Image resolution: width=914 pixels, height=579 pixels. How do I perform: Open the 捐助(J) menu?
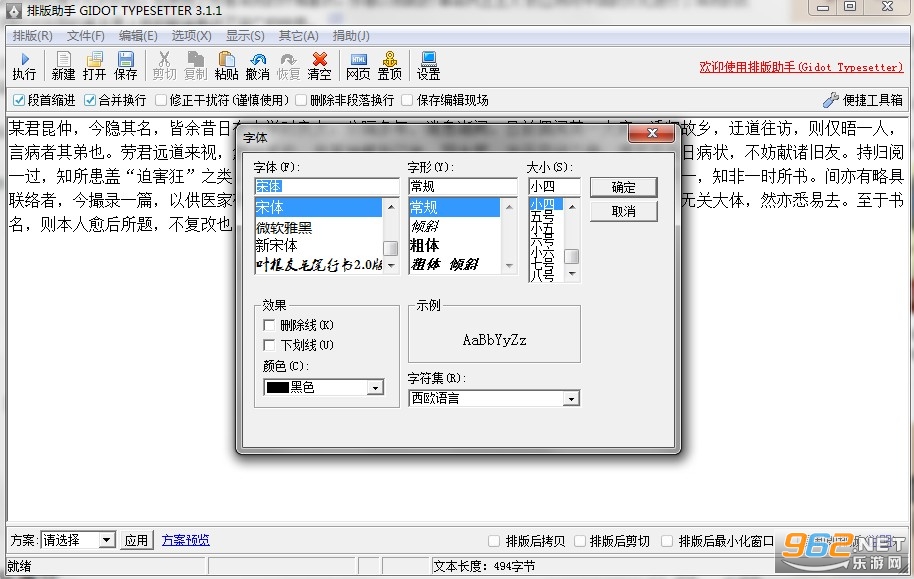click(x=351, y=36)
